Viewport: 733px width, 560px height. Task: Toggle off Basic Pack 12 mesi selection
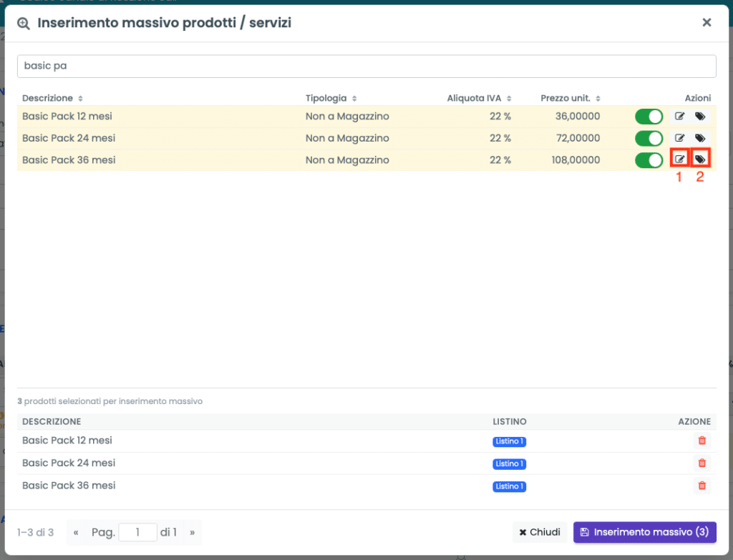(x=649, y=117)
